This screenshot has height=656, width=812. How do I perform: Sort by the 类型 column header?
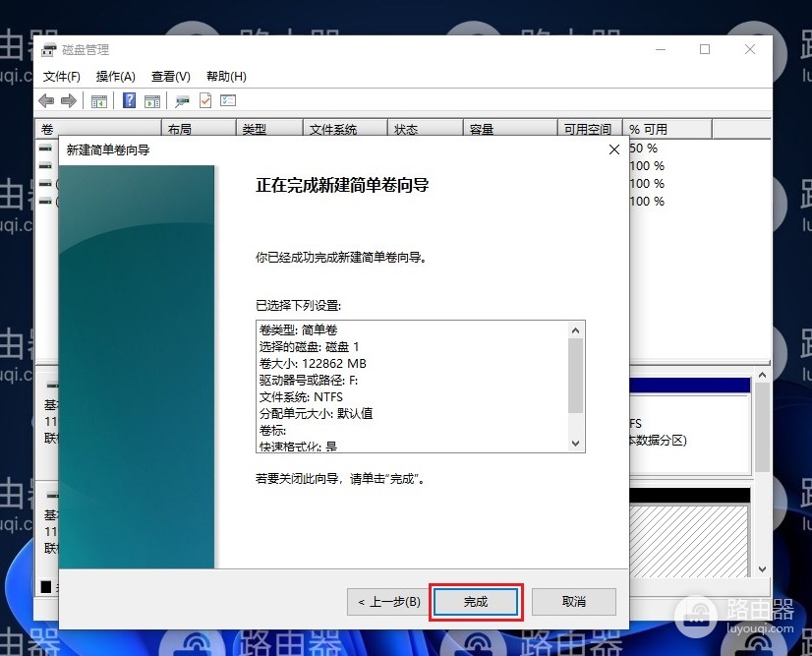[269, 129]
